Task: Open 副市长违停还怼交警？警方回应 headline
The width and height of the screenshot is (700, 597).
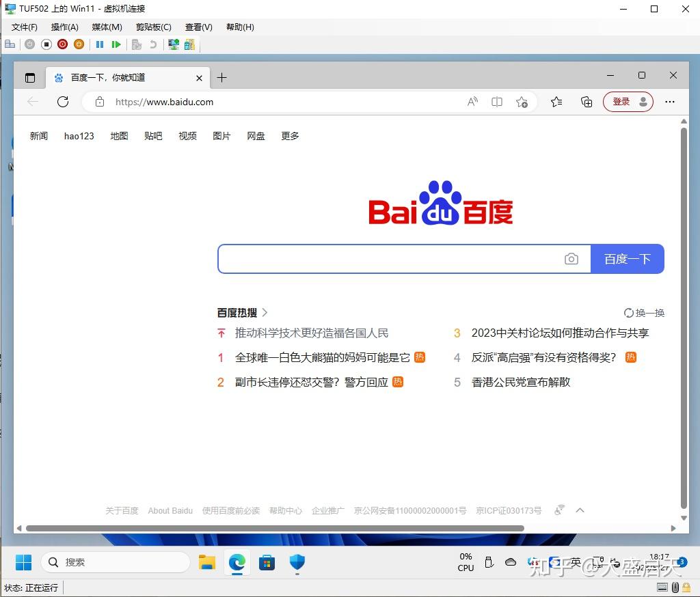Action: pyautogui.click(x=311, y=382)
